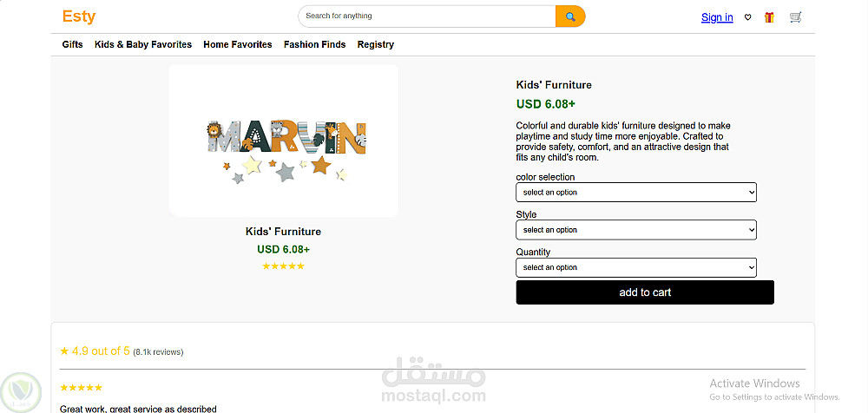
Task: Open the Style dropdown
Action: coord(636,230)
